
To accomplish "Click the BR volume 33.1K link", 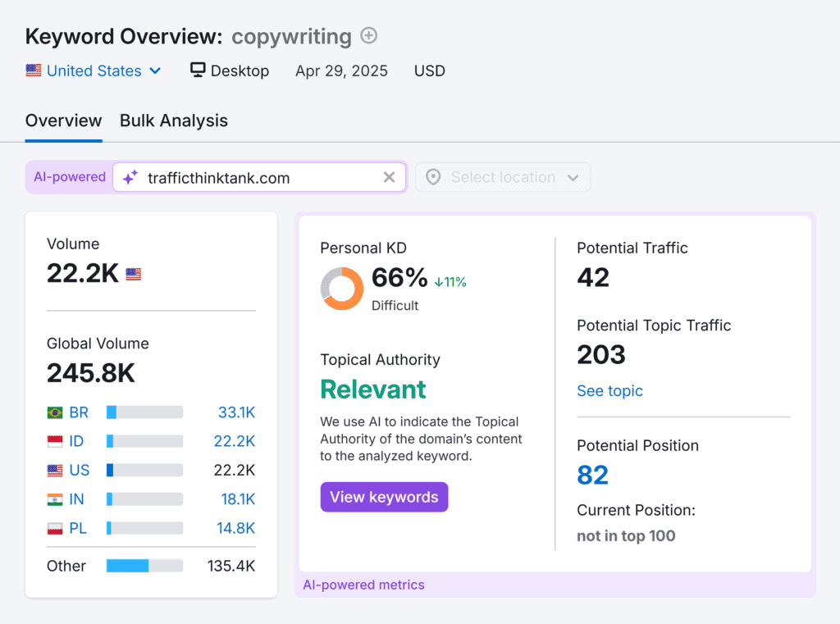I will tap(236, 412).
